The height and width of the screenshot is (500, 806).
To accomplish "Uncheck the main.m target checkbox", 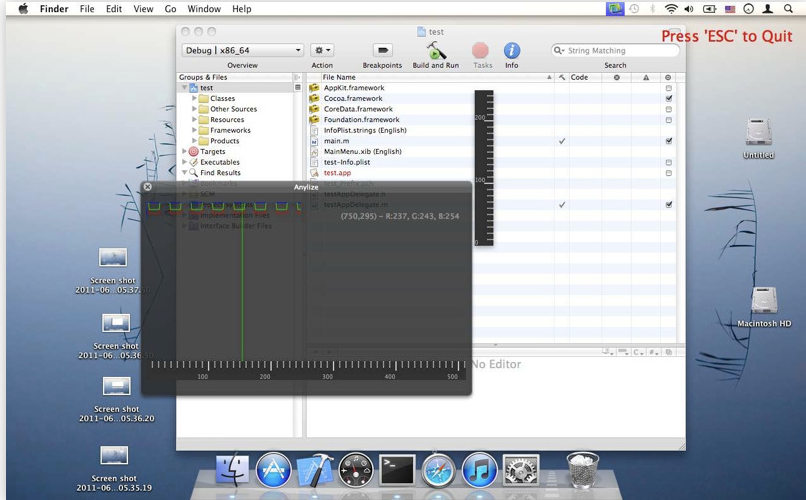I will point(668,141).
